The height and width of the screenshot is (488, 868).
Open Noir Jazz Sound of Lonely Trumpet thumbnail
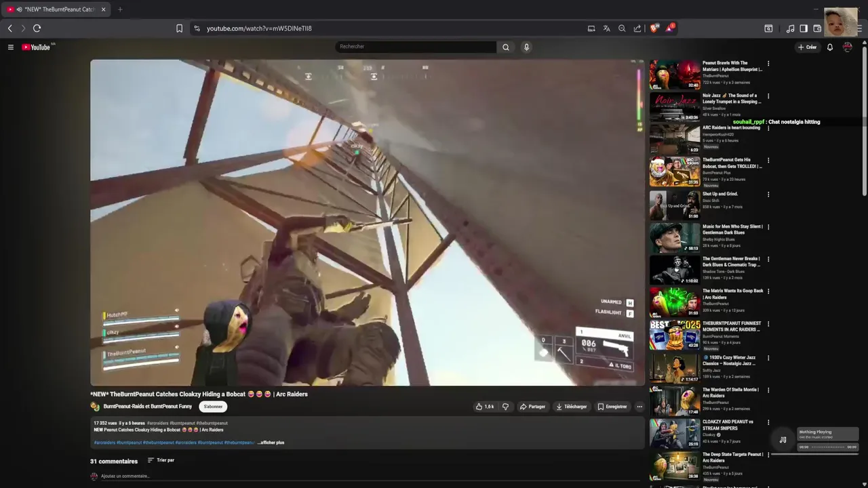point(675,107)
